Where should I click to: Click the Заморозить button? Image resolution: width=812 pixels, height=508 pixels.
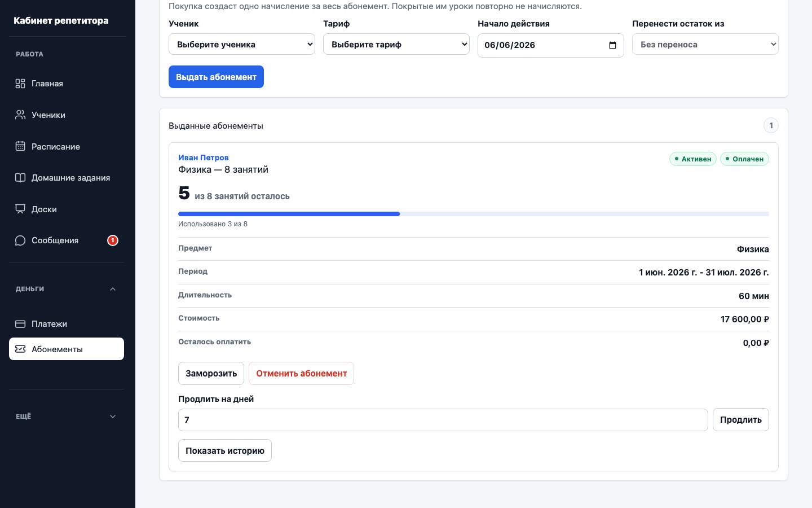pyautogui.click(x=211, y=374)
